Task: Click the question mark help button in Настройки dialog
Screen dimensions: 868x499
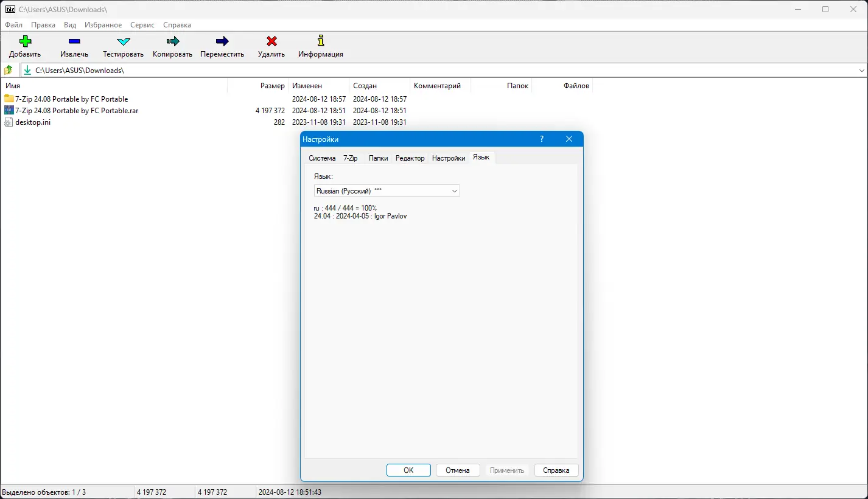Action: tap(542, 139)
